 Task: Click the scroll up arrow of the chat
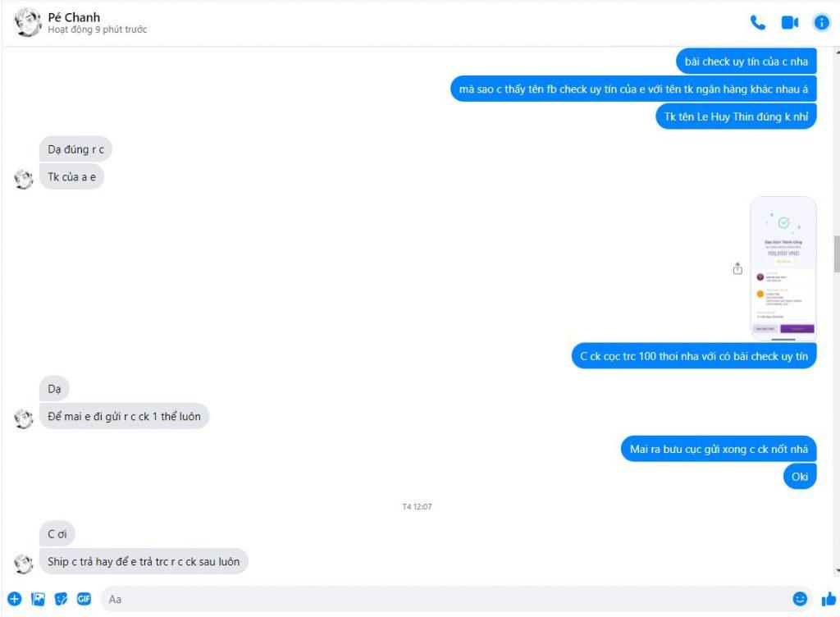pyautogui.click(x=837, y=52)
